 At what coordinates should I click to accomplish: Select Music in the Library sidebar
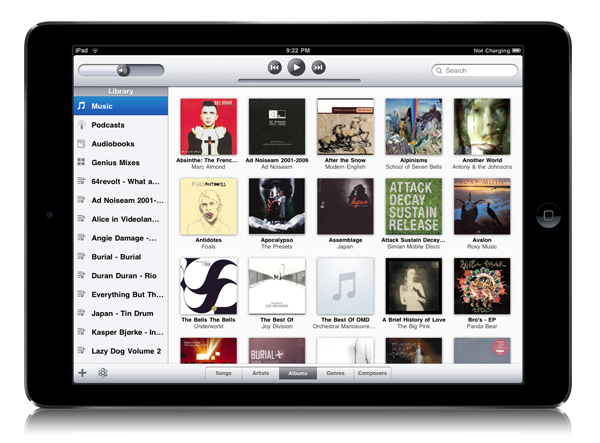121,106
